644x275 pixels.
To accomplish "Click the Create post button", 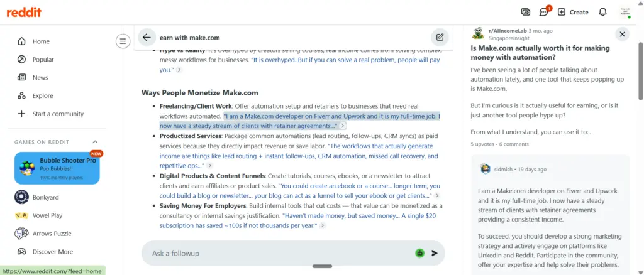I will [x=573, y=12].
